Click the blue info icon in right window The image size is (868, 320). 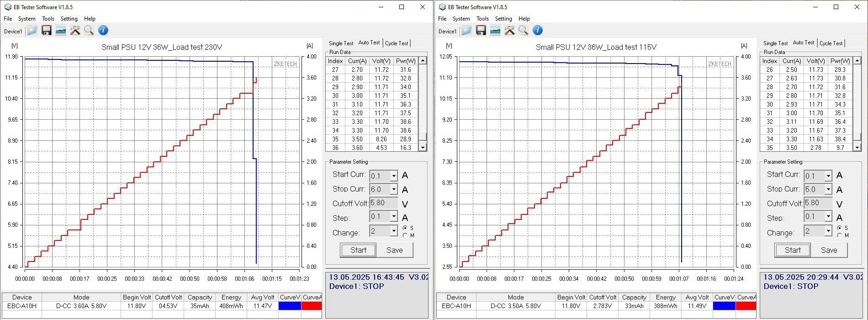click(x=538, y=31)
